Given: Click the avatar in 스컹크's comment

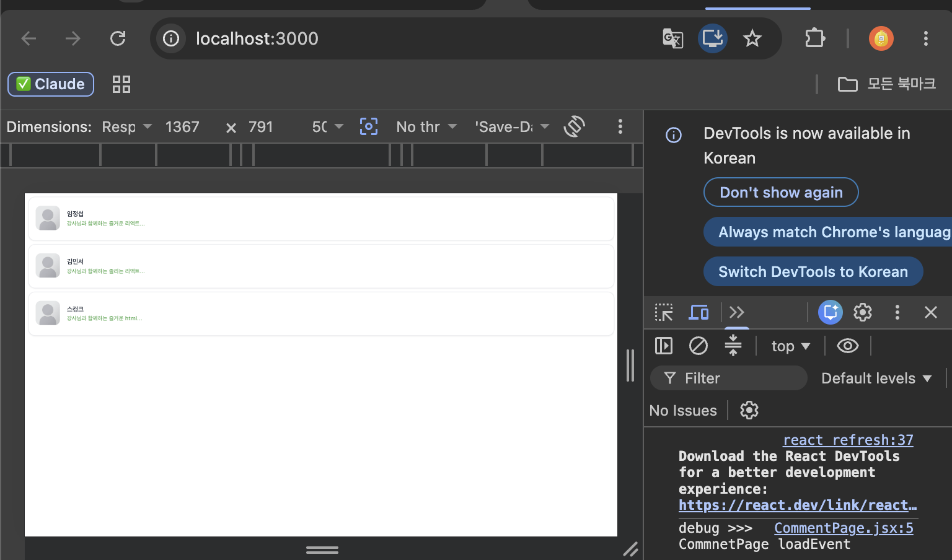Looking at the screenshot, I should [x=48, y=313].
